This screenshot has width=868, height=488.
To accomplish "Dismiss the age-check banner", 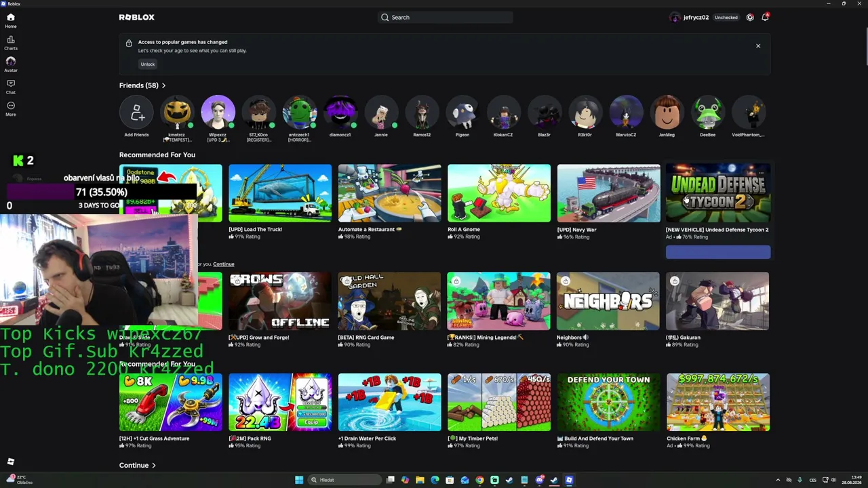I will point(758,46).
